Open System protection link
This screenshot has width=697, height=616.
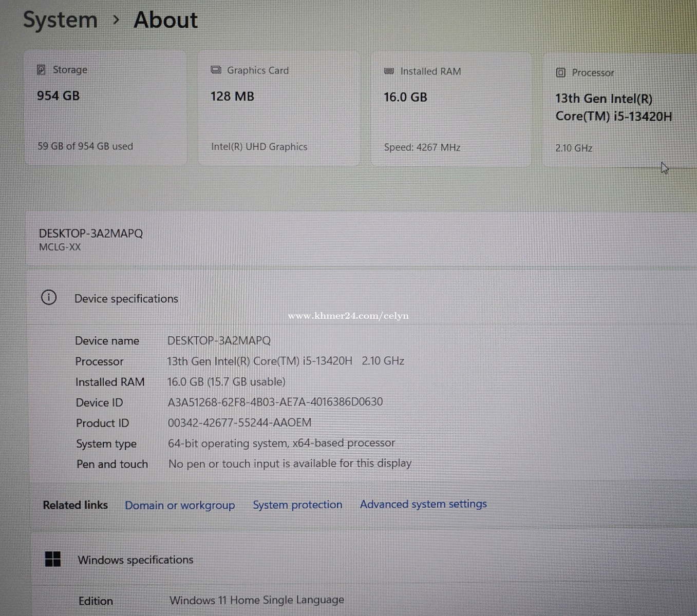(297, 505)
